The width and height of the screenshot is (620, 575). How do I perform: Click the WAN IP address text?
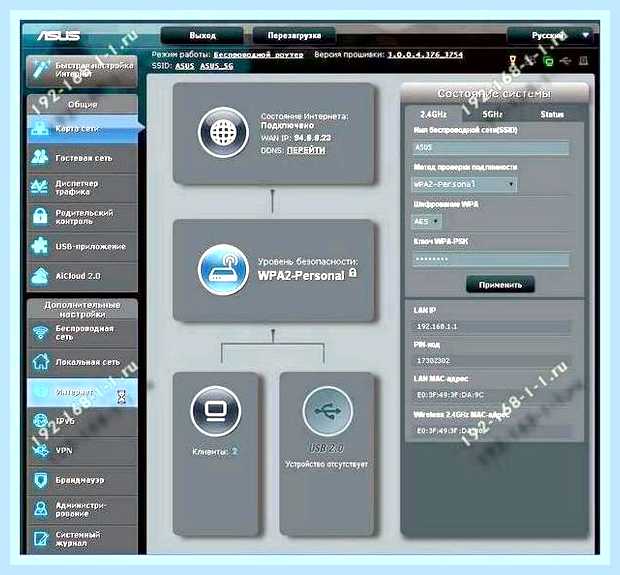pos(296,138)
